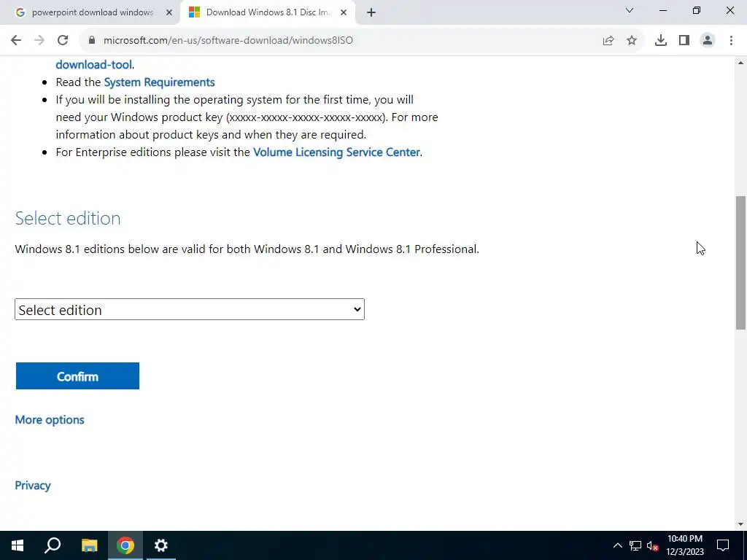
Task: Open a new browser tab
Action: click(371, 12)
